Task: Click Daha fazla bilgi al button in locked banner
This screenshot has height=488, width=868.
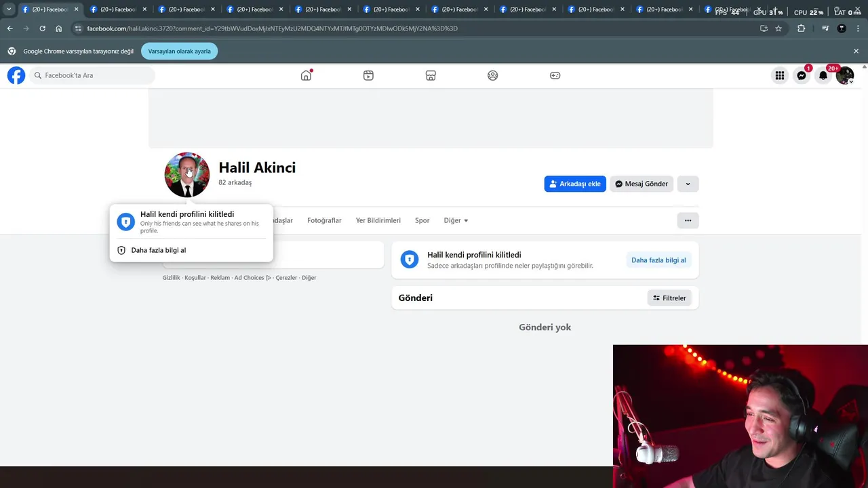Action: tap(658, 260)
